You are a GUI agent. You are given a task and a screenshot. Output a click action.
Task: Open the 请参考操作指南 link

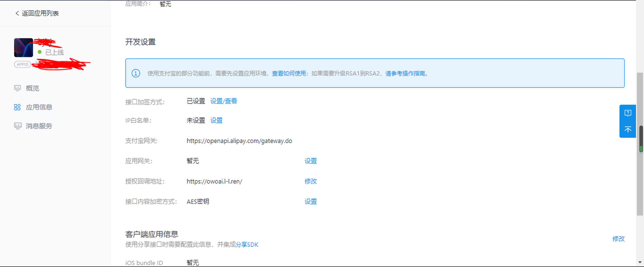pyautogui.click(x=405, y=73)
